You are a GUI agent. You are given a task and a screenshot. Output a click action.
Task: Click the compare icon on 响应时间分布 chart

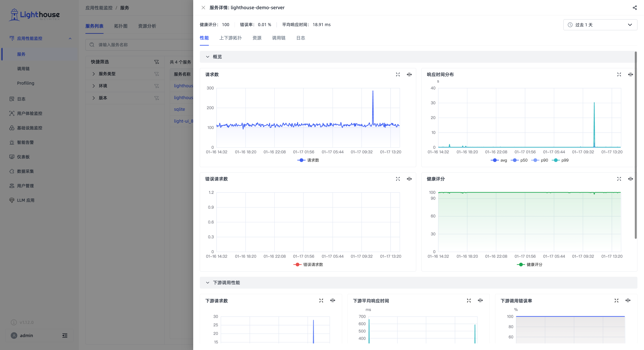tap(630, 74)
